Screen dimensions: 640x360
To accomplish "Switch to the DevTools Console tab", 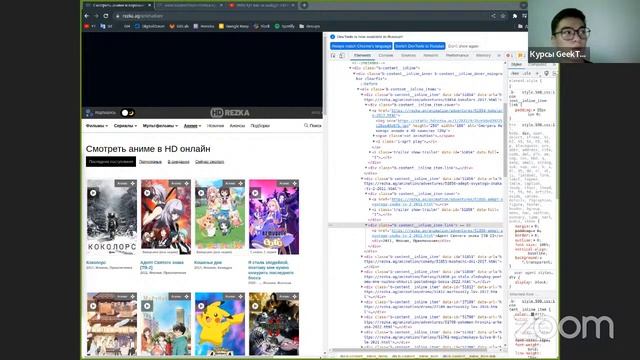I will click(386, 55).
